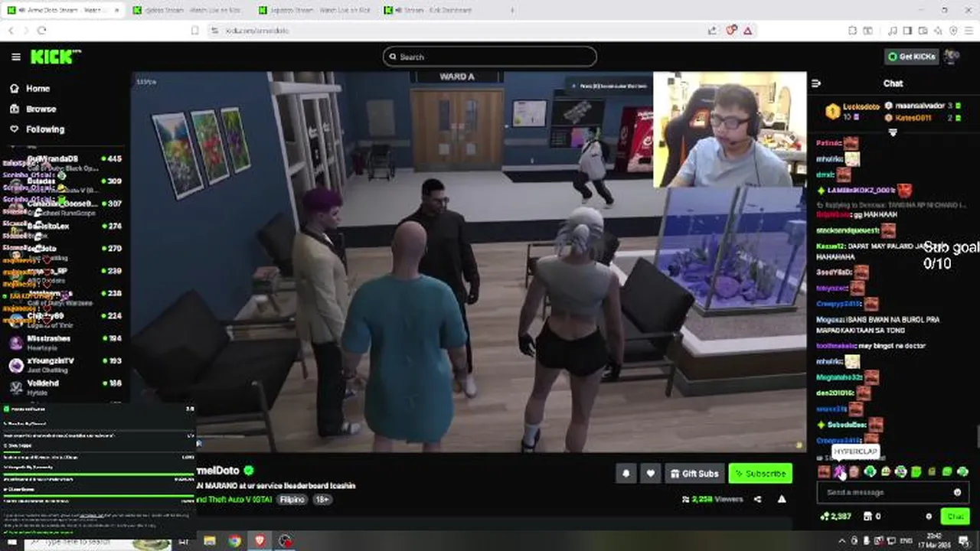
Task: Open Following in the sidebar
Action: (x=38, y=129)
